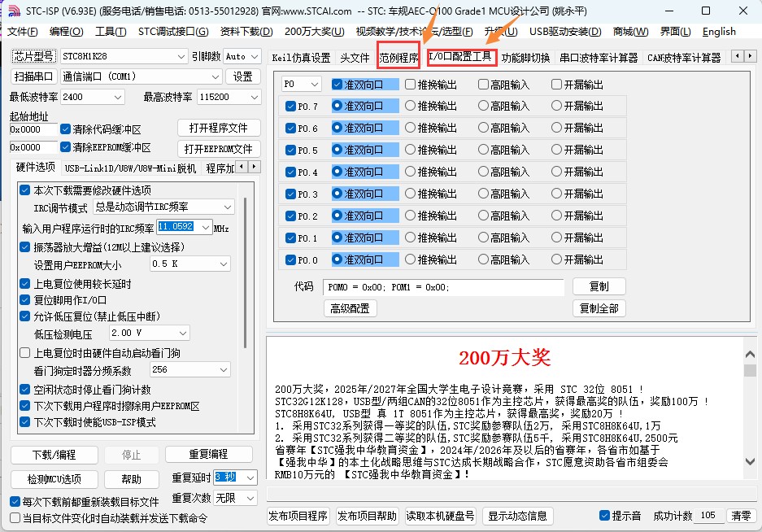
Task: Open the 编程(O) menu
Action: (66, 32)
